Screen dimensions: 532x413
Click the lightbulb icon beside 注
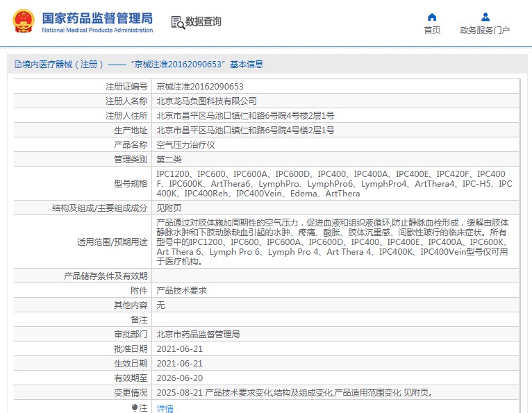point(134,407)
